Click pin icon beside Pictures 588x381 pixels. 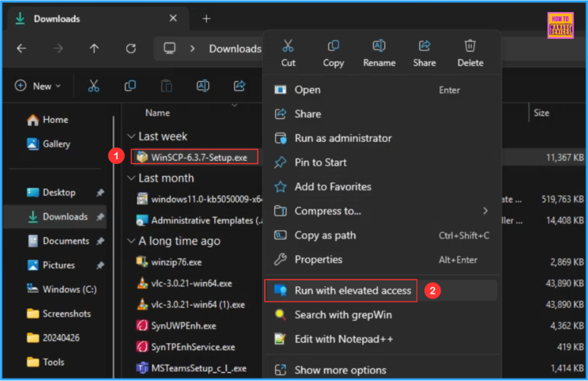pos(100,265)
